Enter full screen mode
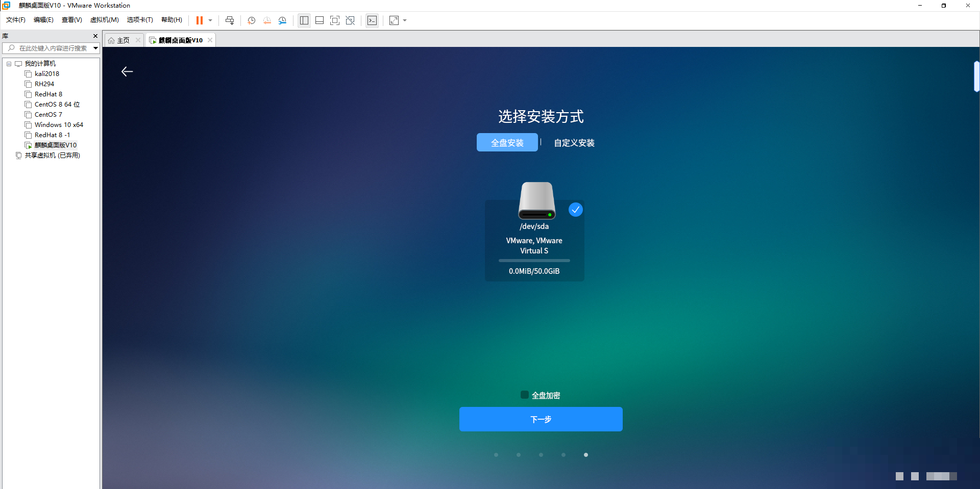Screen dimensions: 980x489 tap(335, 20)
